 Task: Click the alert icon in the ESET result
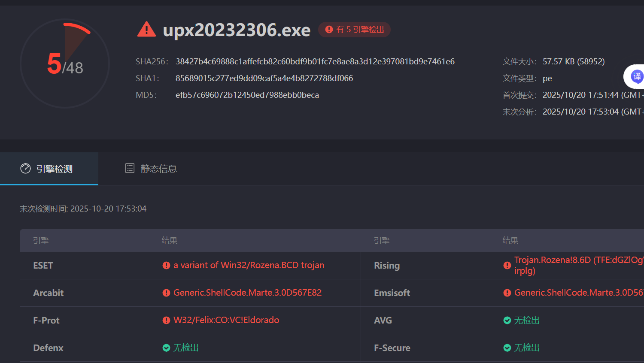[166, 266]
